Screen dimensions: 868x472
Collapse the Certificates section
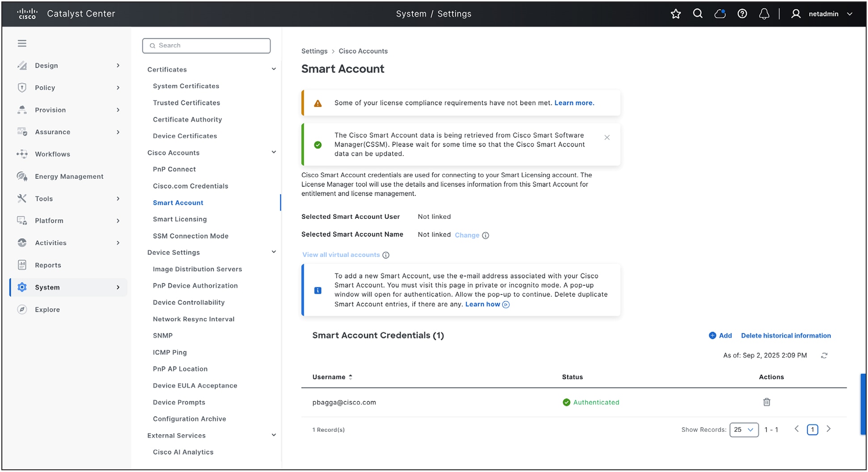pyautogui.click(x=274, y=69)
